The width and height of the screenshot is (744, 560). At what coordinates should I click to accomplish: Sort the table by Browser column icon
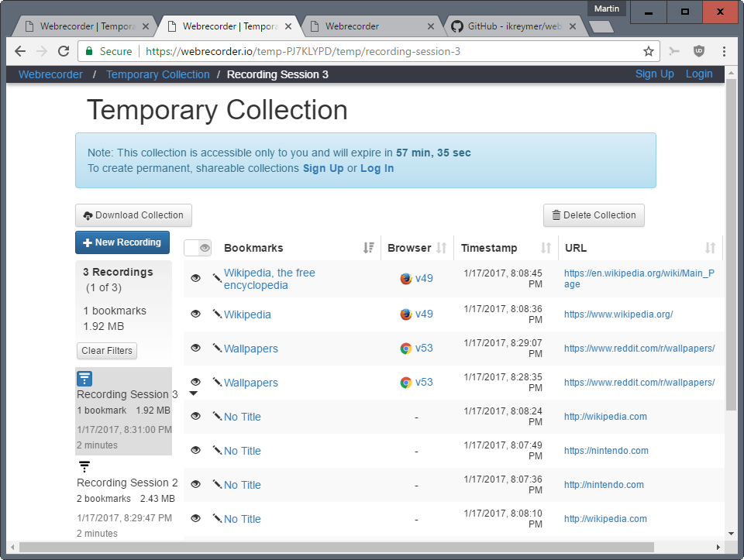coord(442,248)
